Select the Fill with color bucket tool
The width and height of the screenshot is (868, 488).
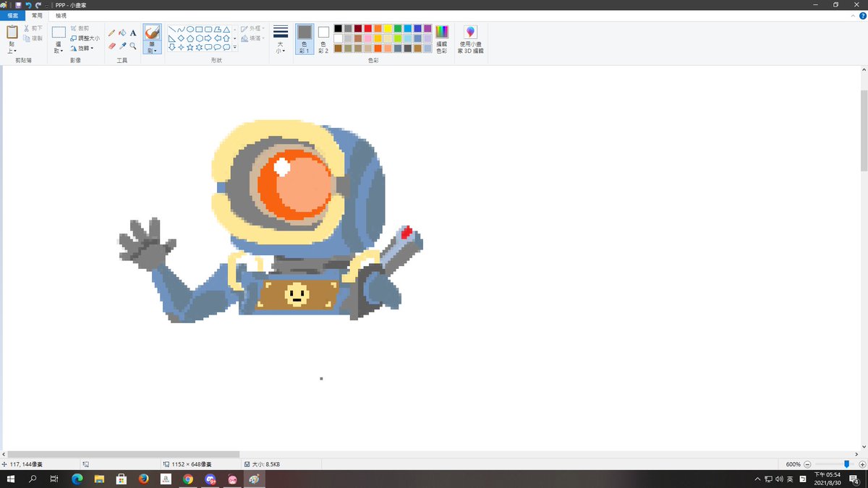point(122,33)
